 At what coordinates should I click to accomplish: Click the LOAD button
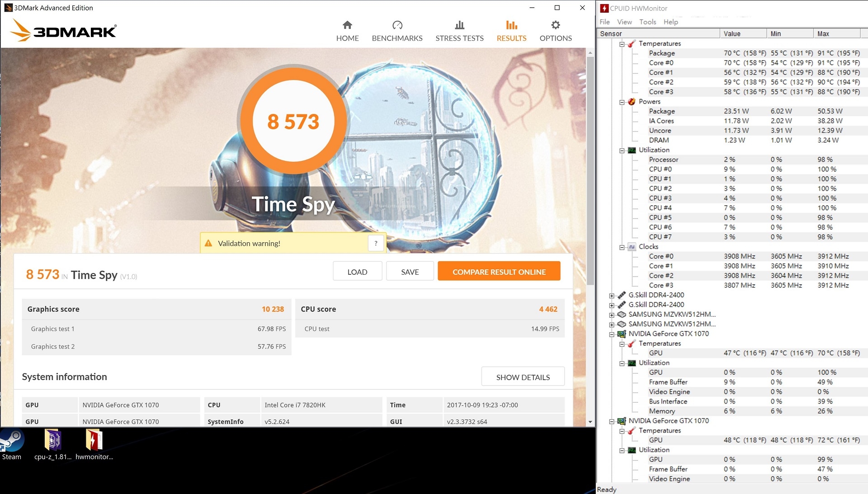[357, 272]
